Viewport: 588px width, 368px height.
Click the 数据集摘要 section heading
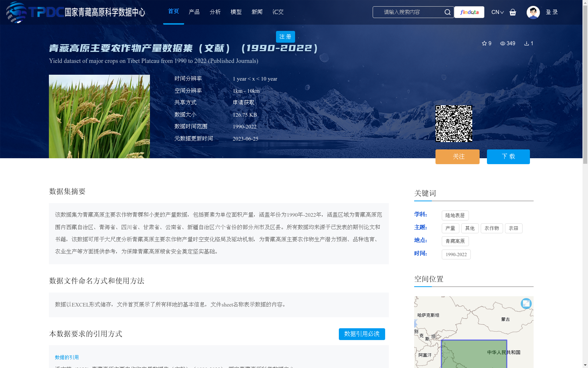tap(67, 191)
